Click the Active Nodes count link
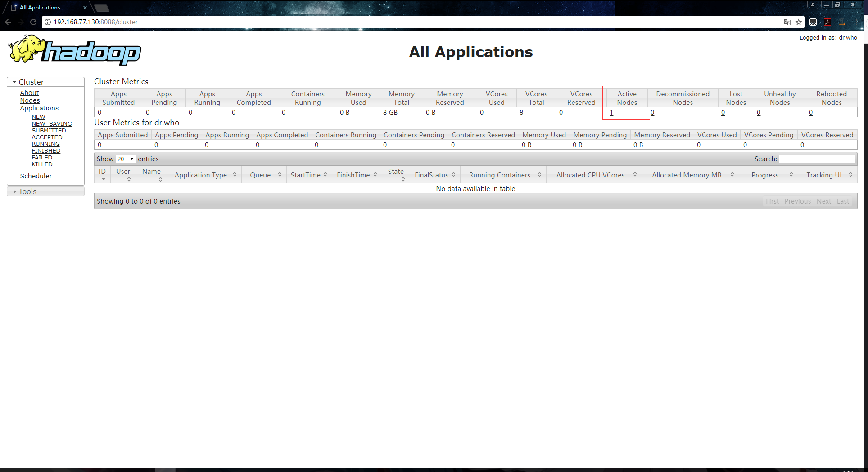Image resolution: width=868 pixels, height=472 pixels. coord(611,113)
